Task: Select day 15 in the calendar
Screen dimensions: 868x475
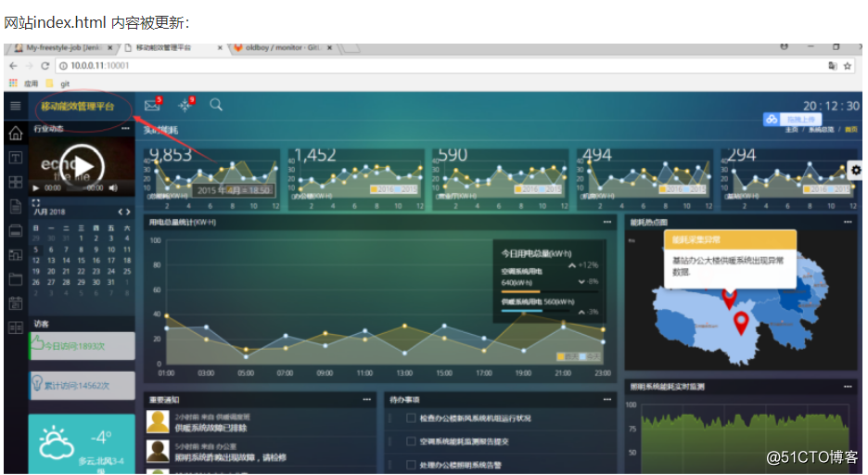Action: pos(81,260)
